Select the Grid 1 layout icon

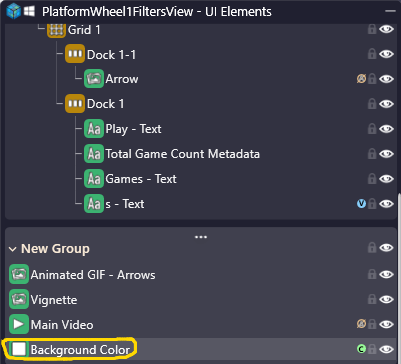pos(56,30)
